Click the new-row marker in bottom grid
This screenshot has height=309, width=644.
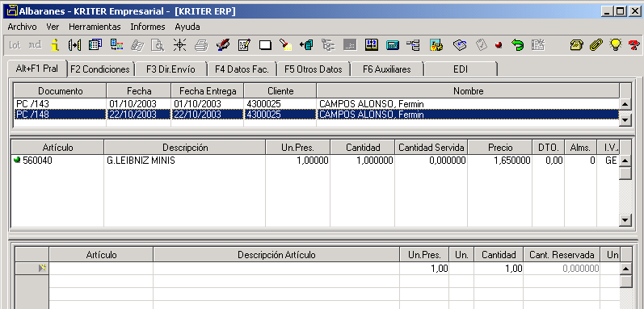click(x=32, y=269)
